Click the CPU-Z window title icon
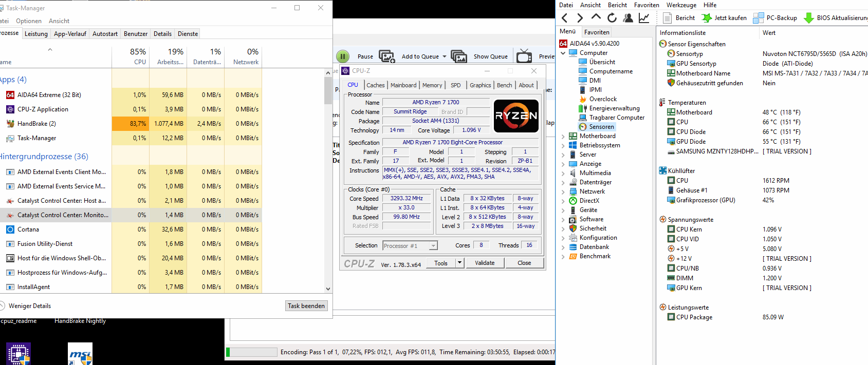868x365 pixels. 345,71
